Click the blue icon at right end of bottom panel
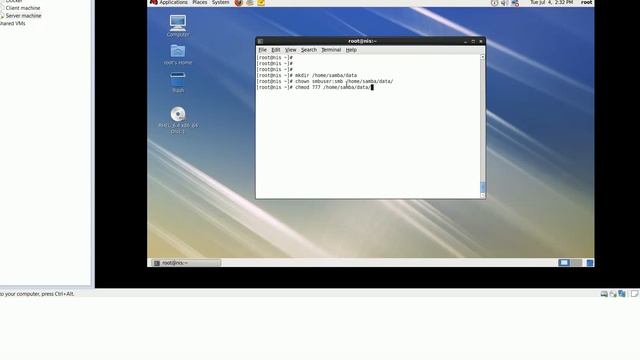 (590, 263)
